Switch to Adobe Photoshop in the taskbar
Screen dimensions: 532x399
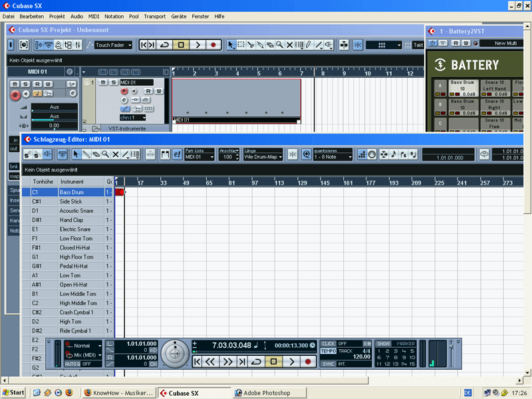(x=270, y=393)
